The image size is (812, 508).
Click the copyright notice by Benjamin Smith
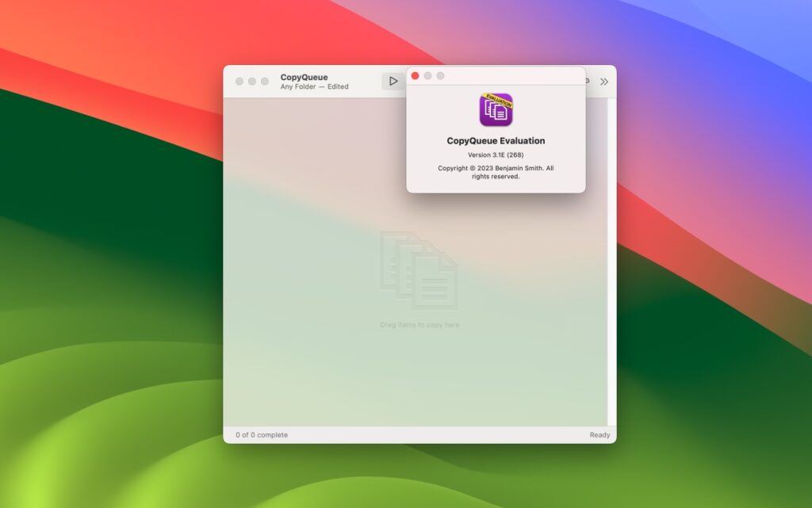click(x=495, y=172)
